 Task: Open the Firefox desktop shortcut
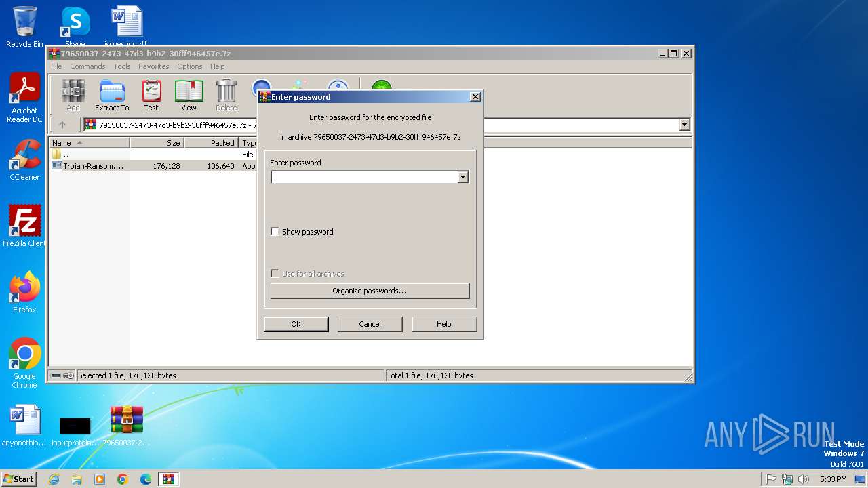click(24, 293)
